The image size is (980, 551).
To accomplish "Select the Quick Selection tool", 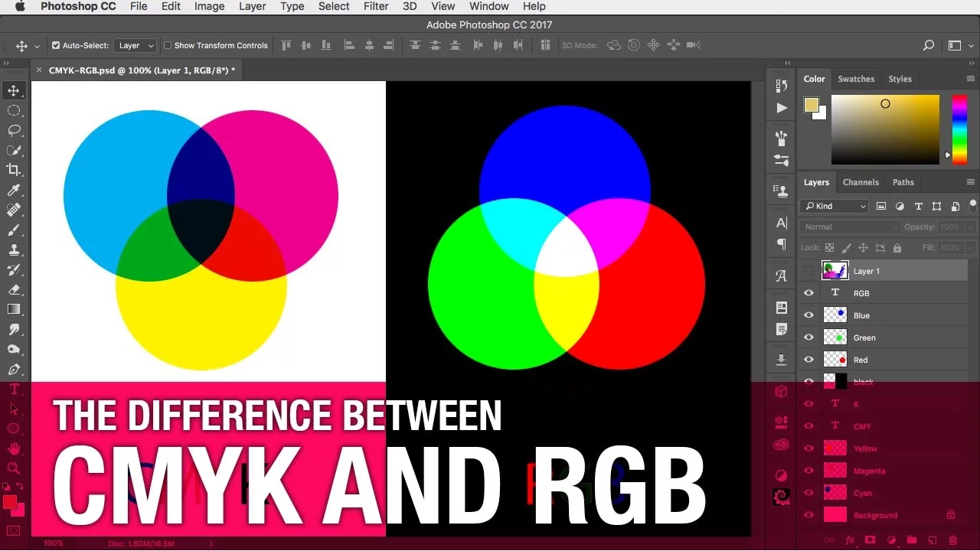I will tap(14, 150).
